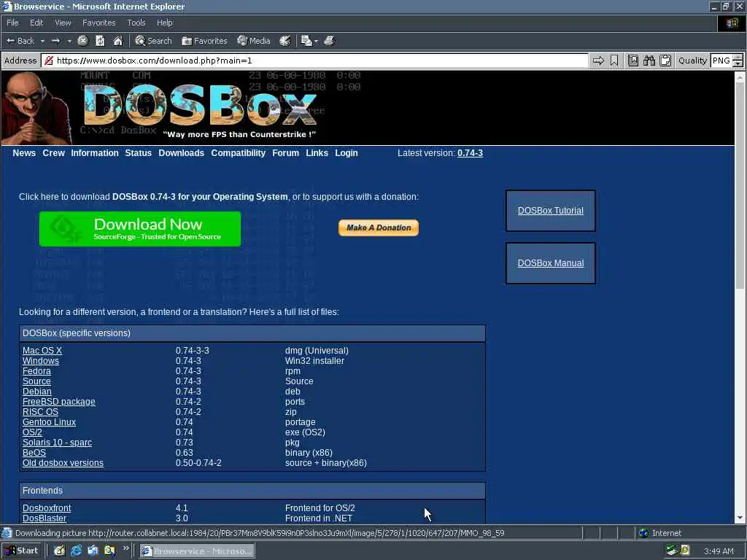Click the Quality PNG field
This screenshot has width=747, height=560.
click(x=721, y=61)
